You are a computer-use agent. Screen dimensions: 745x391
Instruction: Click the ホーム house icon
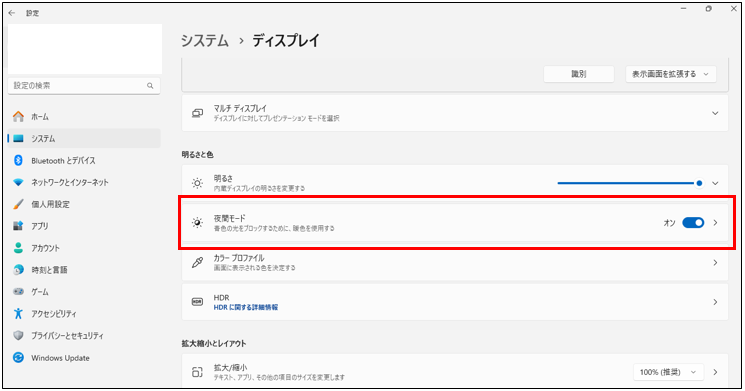(19, 116)
